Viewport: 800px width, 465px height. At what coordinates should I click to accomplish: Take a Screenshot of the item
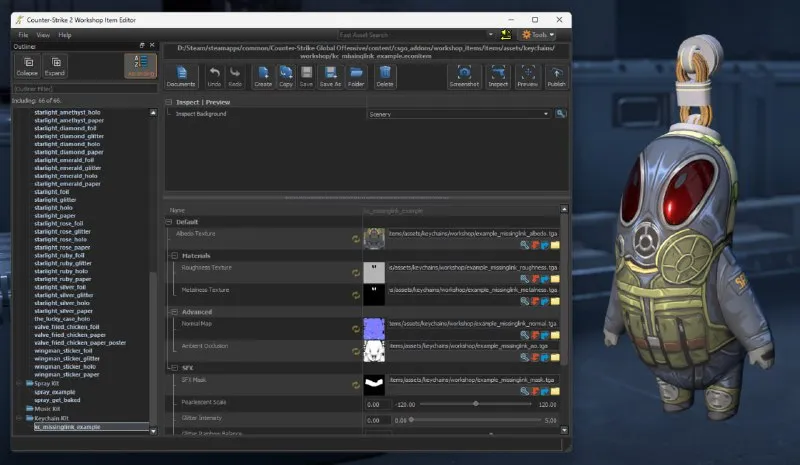pos(464,77)
